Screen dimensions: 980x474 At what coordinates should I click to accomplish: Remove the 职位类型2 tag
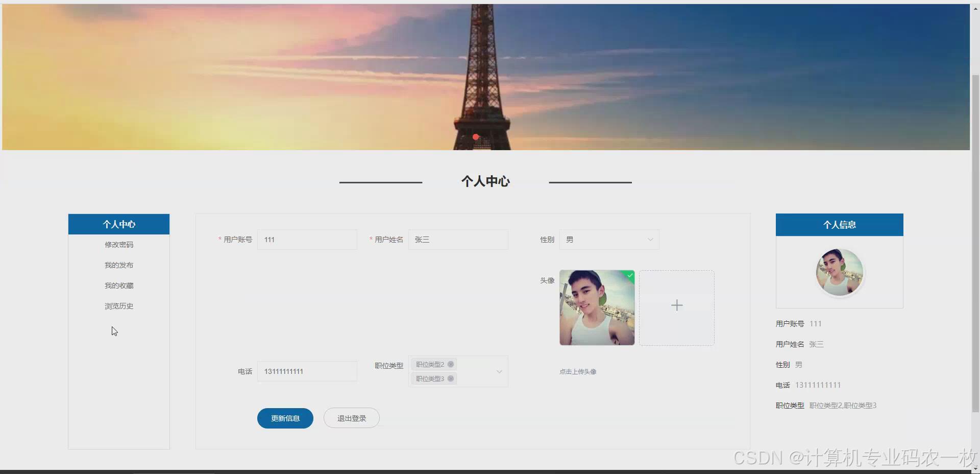click(451, 364)
